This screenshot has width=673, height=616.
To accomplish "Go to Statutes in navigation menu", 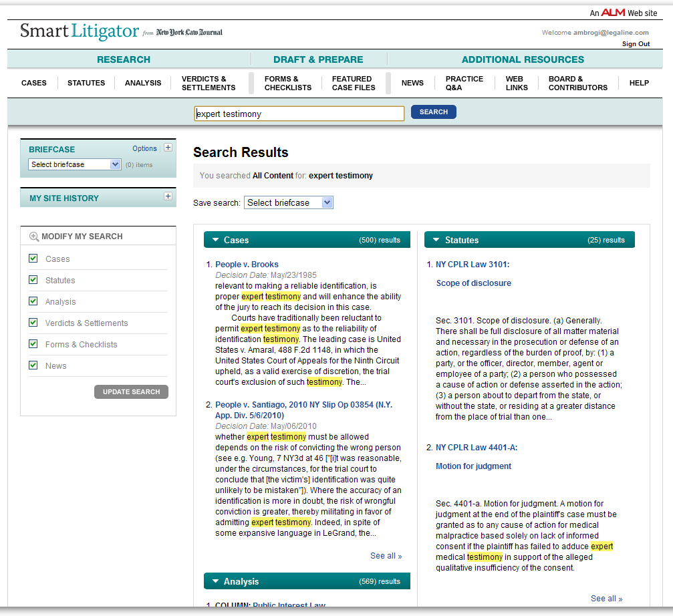I will (x=86, y=83).
